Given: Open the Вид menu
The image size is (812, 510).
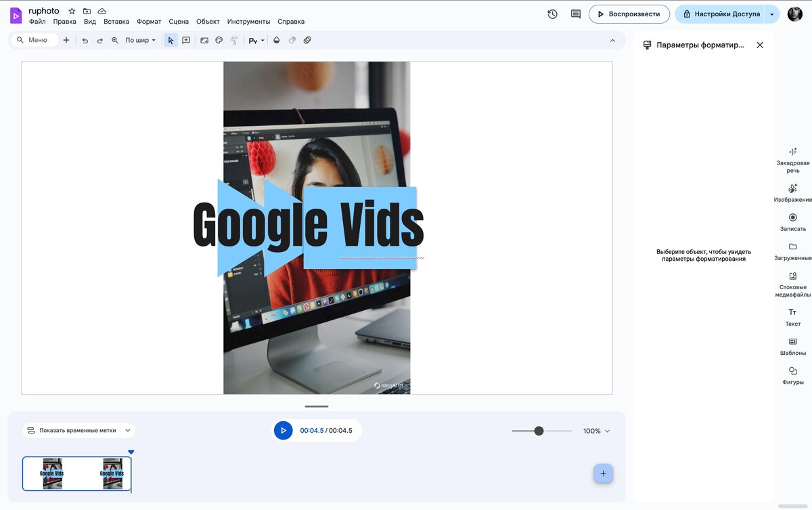Looking at the screenshot, I should pos(90,22).
